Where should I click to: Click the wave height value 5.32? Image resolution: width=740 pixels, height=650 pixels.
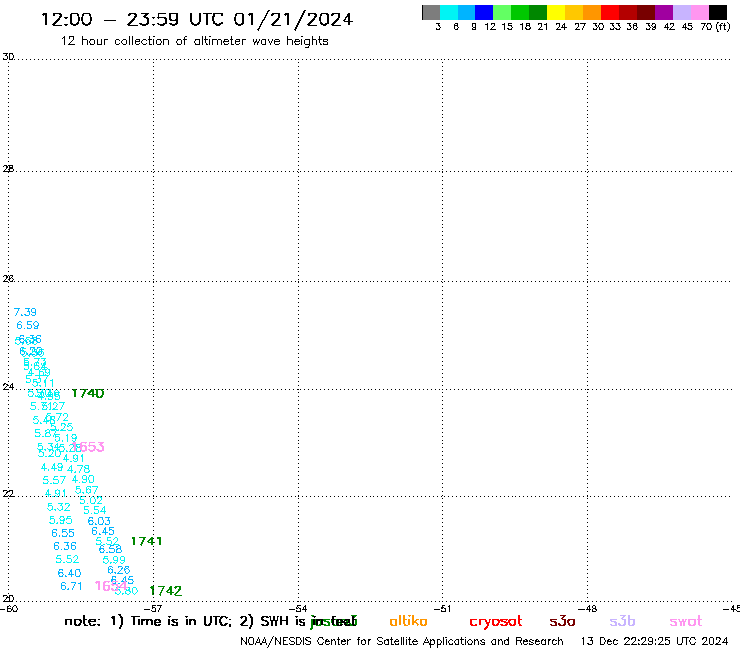point(59,507)
